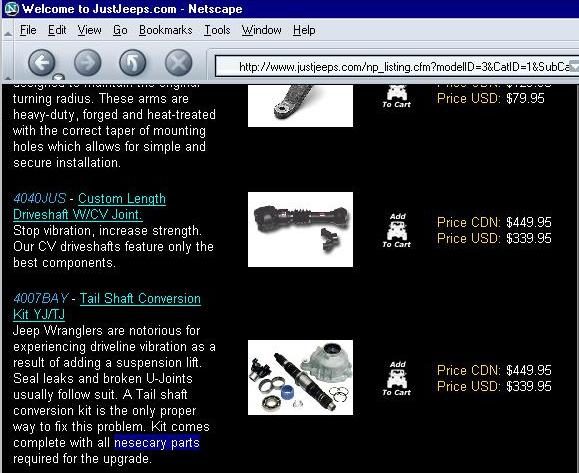Click the part number 4040JUS

coord(39,198)
